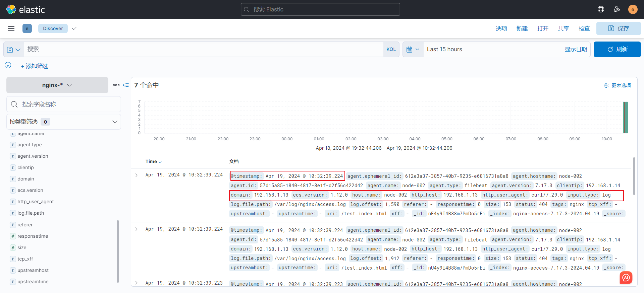This screenshot has width=644, height=293.
Task: Click Last 15 hours time range
Action: [444, 50]
